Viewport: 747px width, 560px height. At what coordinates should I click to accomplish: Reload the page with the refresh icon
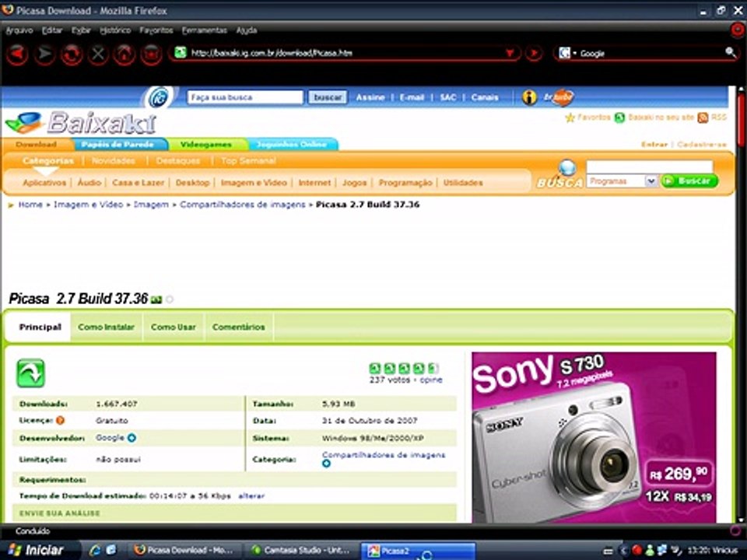[x=72, y=54]
